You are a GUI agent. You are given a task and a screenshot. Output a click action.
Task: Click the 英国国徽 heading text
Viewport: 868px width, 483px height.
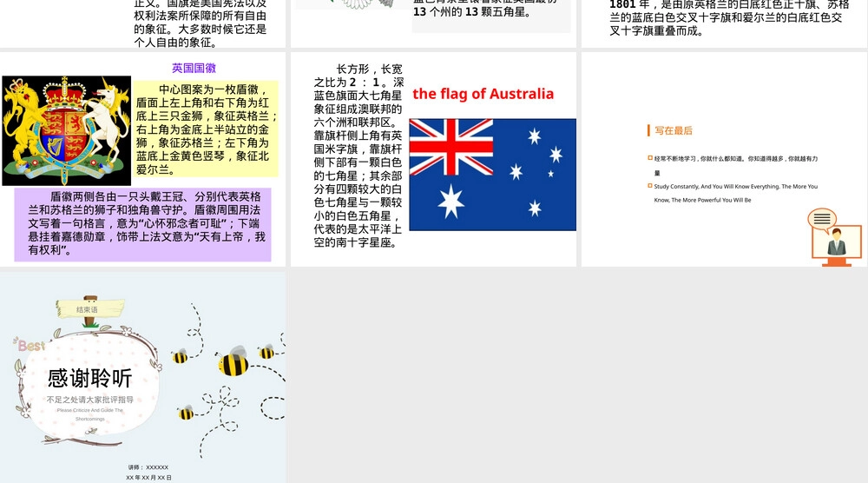(194, 68)
